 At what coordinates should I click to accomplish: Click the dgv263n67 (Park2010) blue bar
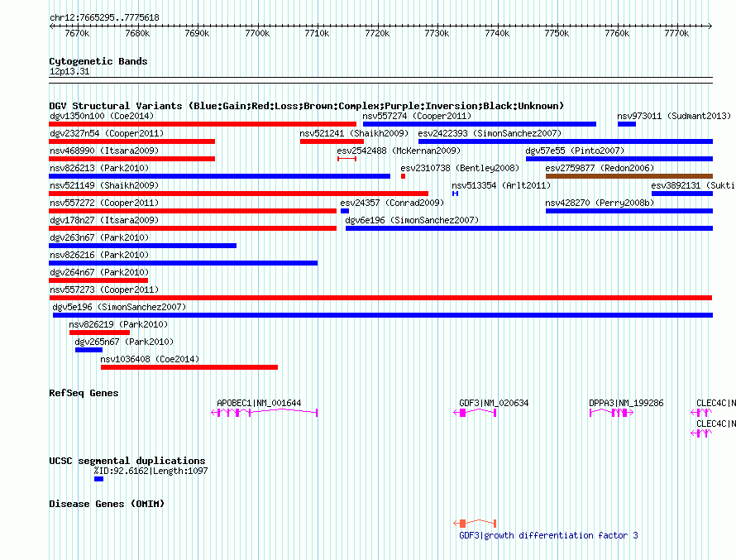143,246
